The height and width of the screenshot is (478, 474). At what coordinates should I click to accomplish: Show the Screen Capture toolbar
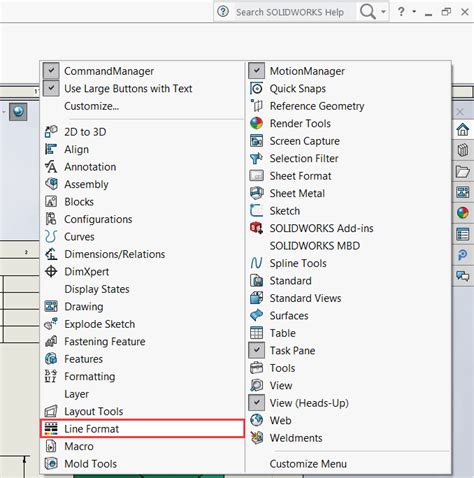(349, 141)
